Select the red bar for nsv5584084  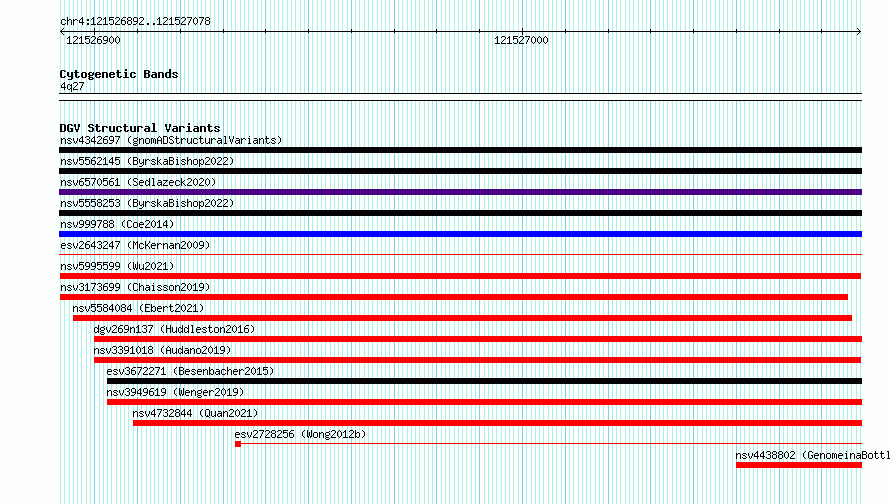462,318
